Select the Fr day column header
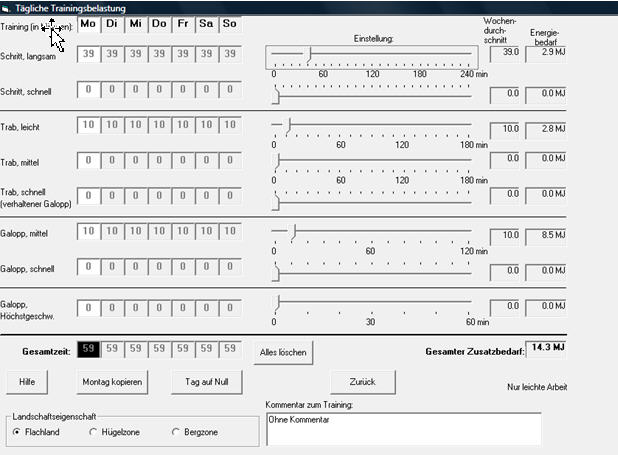 [183, 24]
